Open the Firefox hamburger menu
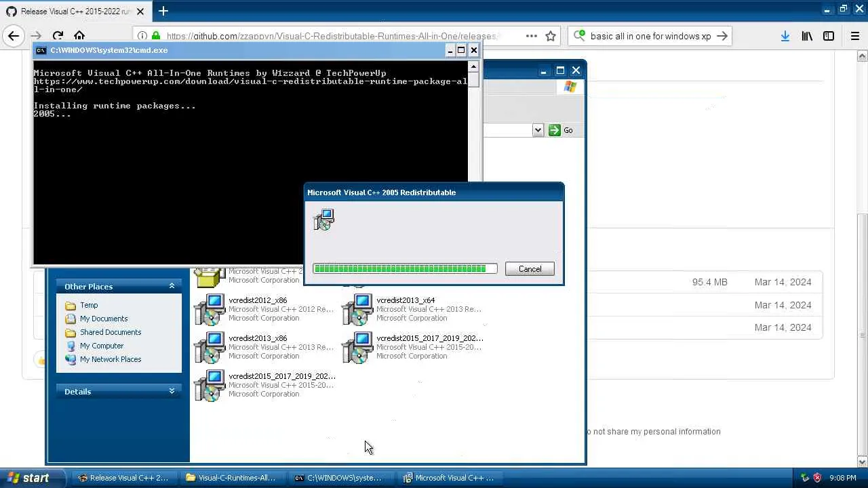The width and height of the screenshot is (868, 488). click(x=855, y=36)
